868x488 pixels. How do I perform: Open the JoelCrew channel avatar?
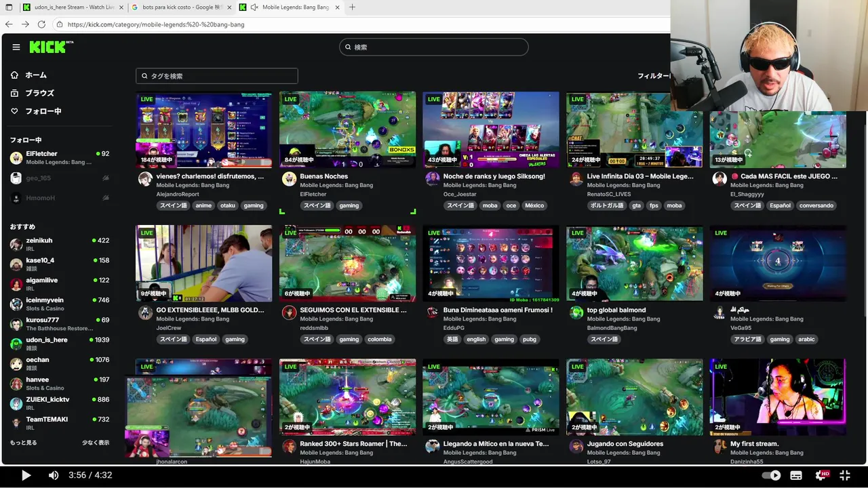tap(145, 312)
